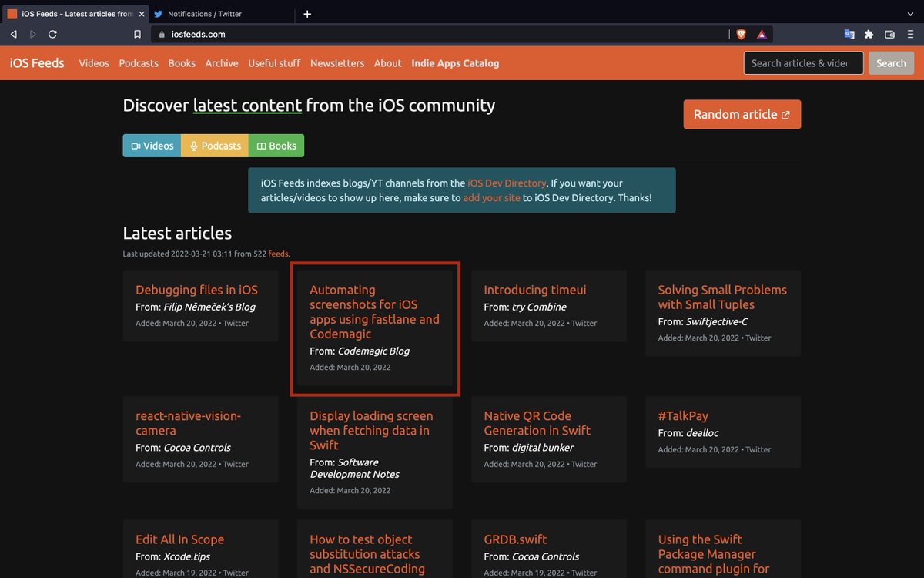Click Twitter link on Debugging files card
The height and width of the screenshot is (578, 924).
tap(236, 324)
